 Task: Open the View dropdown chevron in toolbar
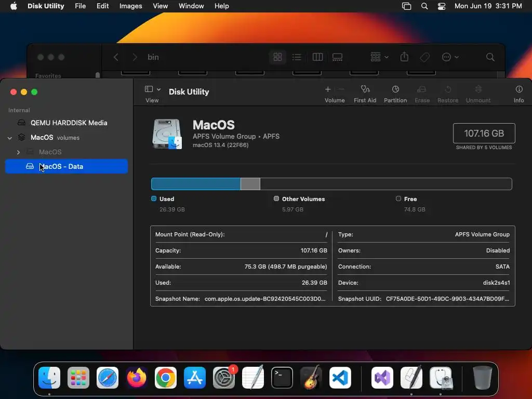159,89
